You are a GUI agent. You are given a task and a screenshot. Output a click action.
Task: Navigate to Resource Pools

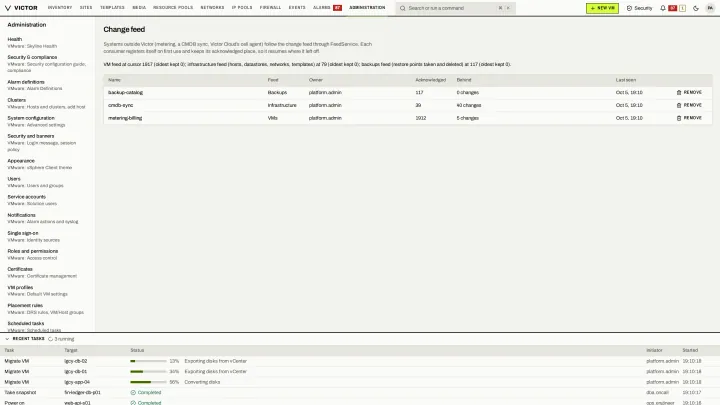point(173,8)
